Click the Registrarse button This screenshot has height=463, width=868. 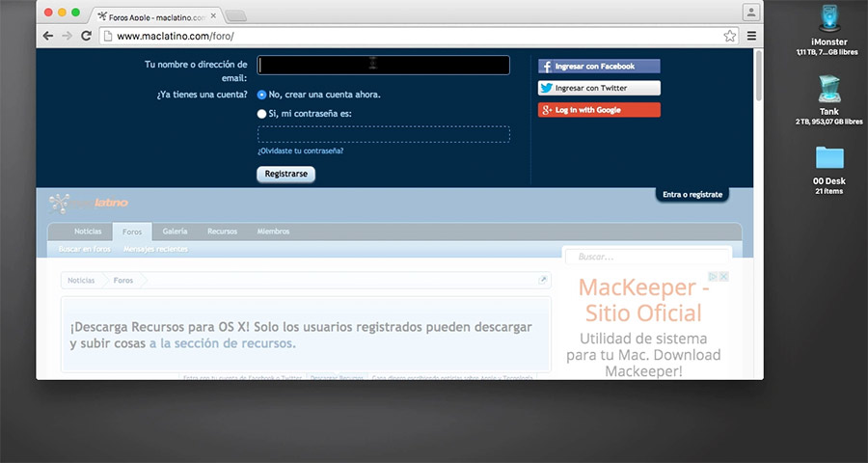tap(285, 174)
